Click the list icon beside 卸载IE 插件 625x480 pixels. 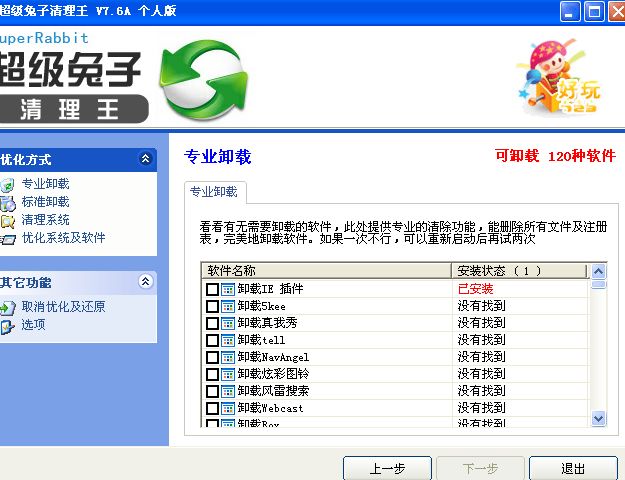pyautogui.click(x=228, y=289)
